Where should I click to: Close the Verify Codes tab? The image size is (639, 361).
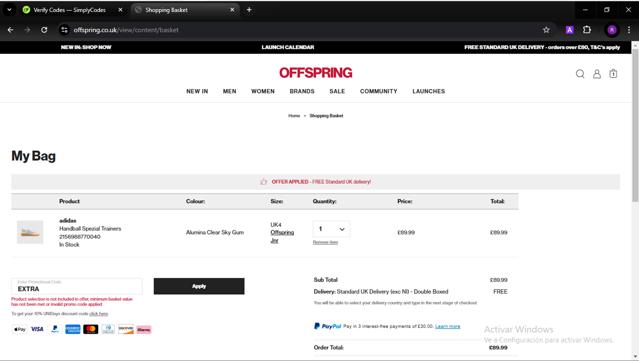[120, 10]
